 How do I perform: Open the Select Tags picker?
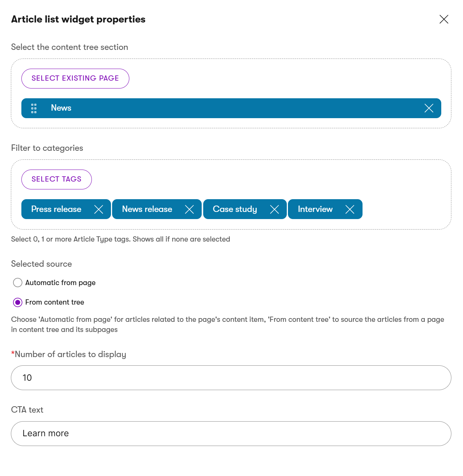pyautogui.click(x=56, y=179)
